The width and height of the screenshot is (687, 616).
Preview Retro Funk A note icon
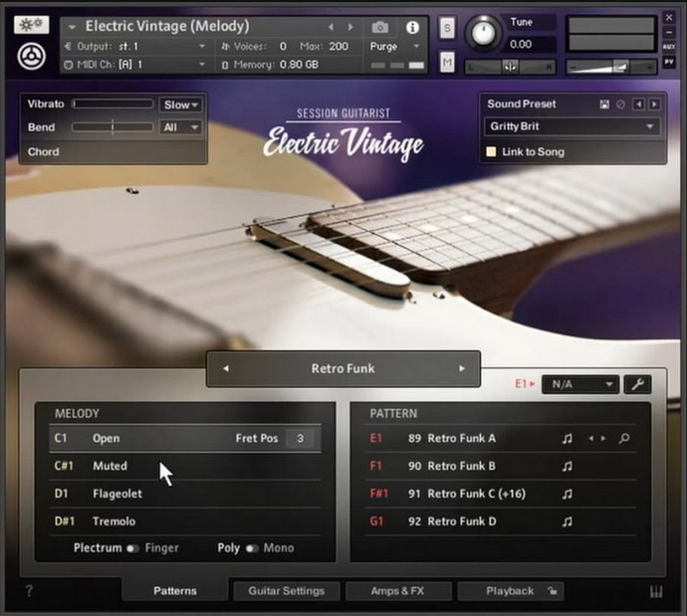(567, 438)
